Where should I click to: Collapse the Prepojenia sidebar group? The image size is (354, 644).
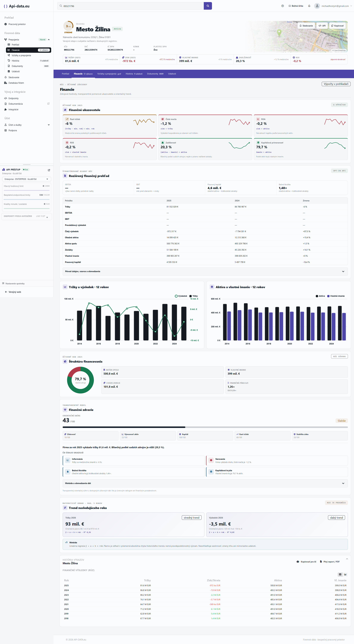point(49,40)
